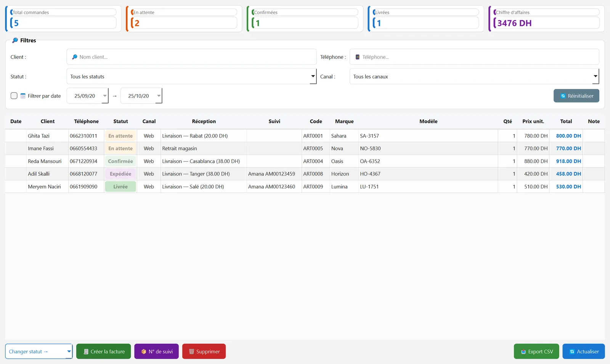Image resolution: width=610 pixels, height=364 pixels.
Task: Expand the Changer statut dropdown
Action: (x=39, y=351)
